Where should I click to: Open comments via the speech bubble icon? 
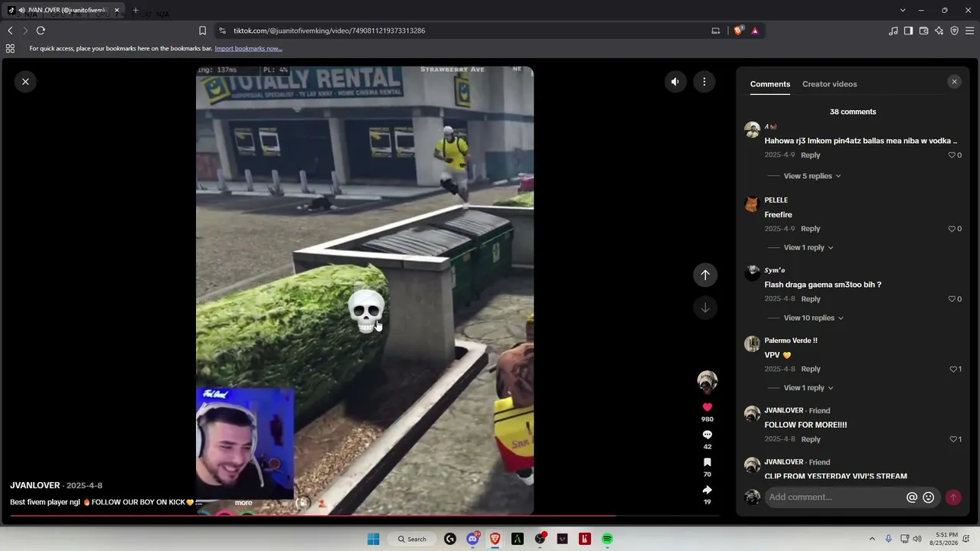pos(707,435)
